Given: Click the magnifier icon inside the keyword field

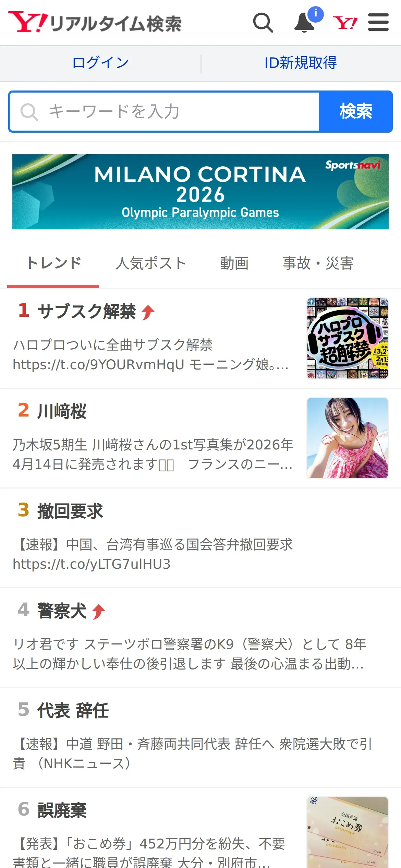Looking at the screenshot, I should pyautogui.click(x=29, y=112).
